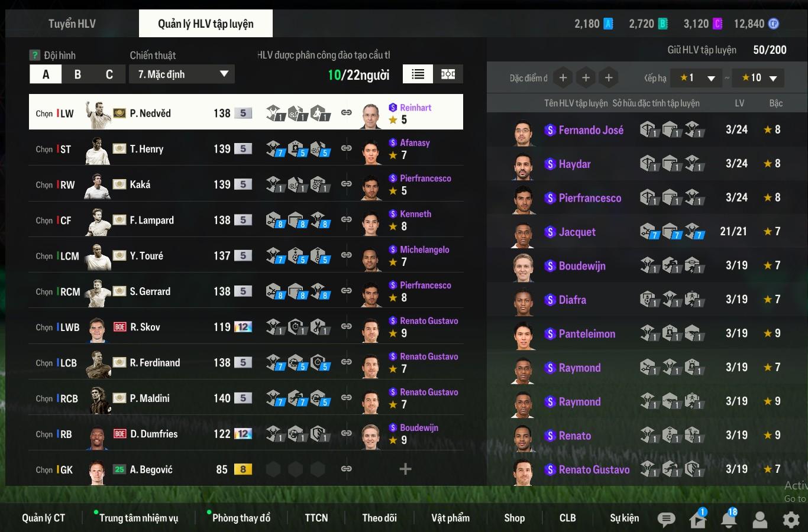Click link icon in T. Henry row
The width and height of the screenshot is (808, 532).
pyautogui.click(x=347, y=148)
